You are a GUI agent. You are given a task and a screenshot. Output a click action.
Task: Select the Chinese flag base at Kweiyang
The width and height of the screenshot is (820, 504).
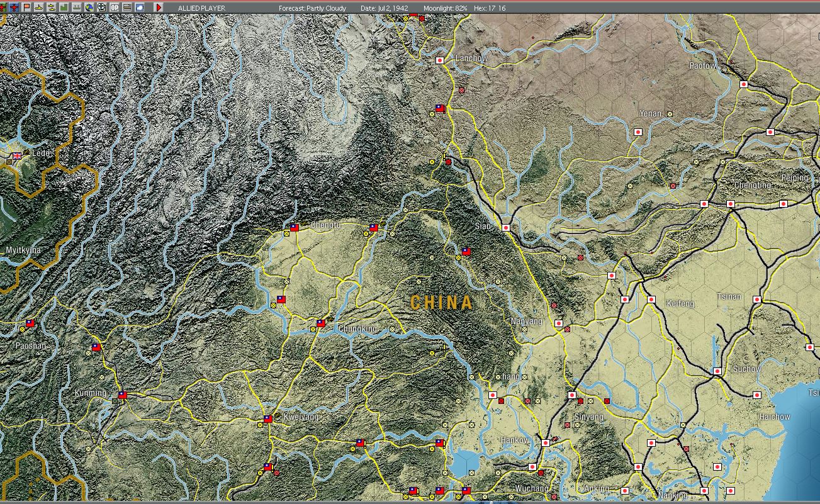click(267, 419)
